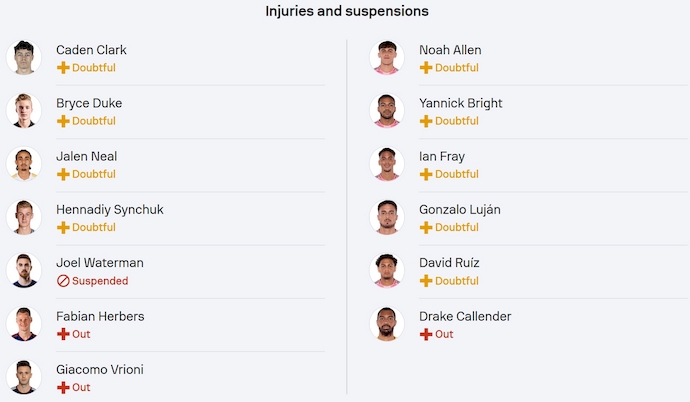Click Giacomo Vrioni's name link
This screenshot has width=690, height=402.
tap(100, 369)
